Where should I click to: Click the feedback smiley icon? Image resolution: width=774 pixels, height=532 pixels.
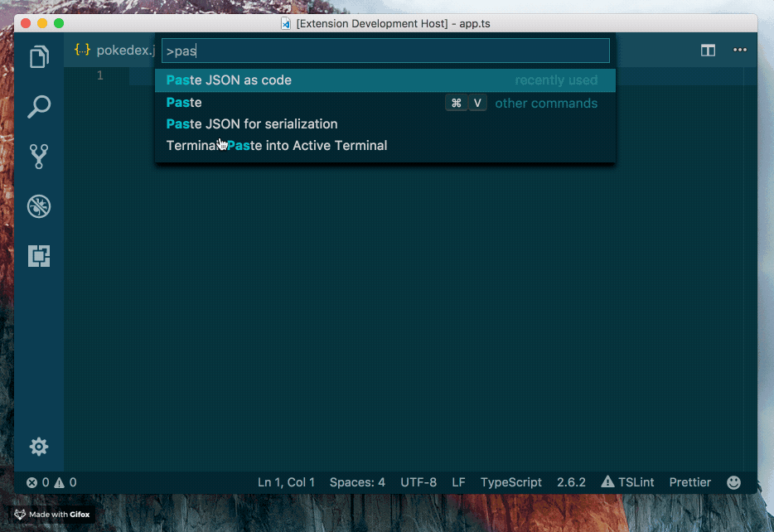click(733, 482)
